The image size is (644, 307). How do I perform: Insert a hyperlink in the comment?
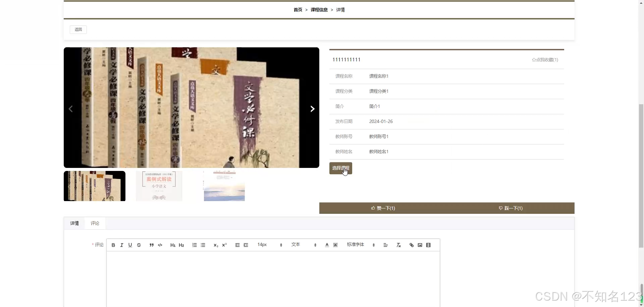click(412, 245)
